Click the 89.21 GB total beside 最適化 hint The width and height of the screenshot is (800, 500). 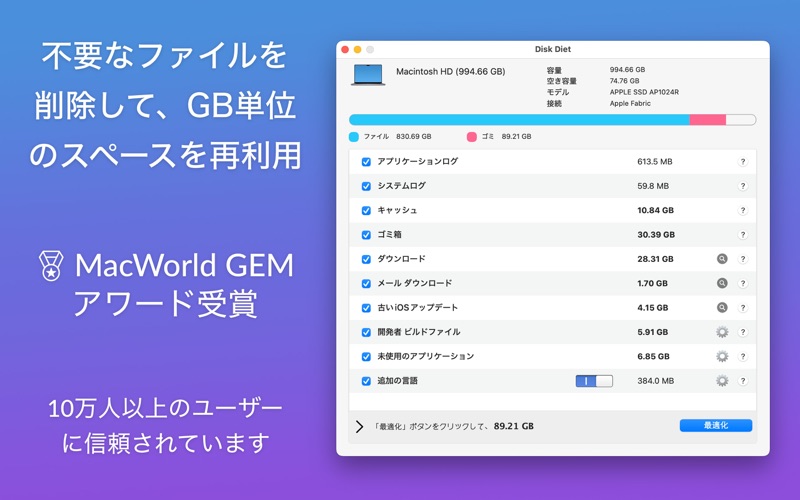click(x=513, y=426)
